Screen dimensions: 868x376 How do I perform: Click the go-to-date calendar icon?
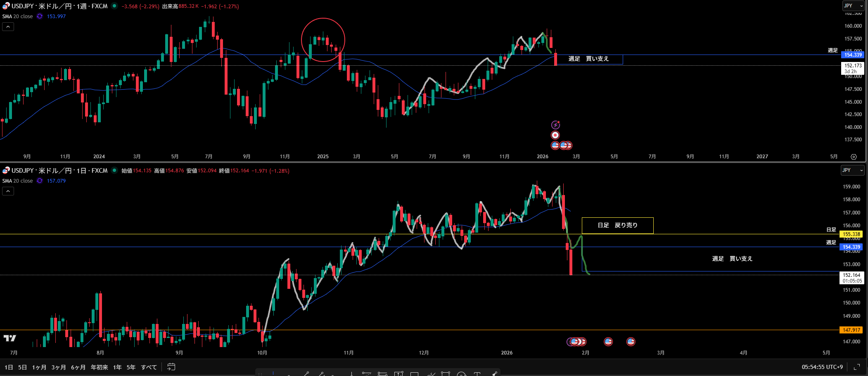(171, 367)
